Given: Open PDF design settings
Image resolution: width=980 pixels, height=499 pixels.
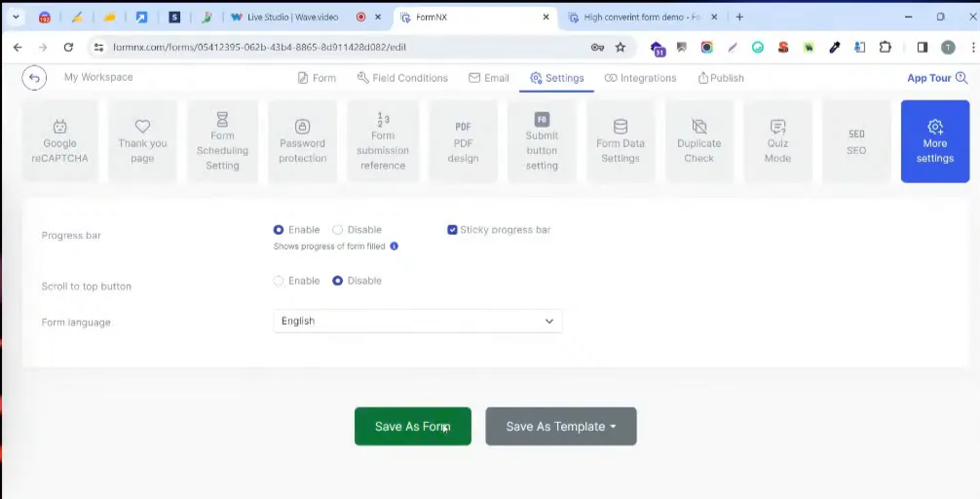Looking at the screenshot, I should click(x=463, y=141).
